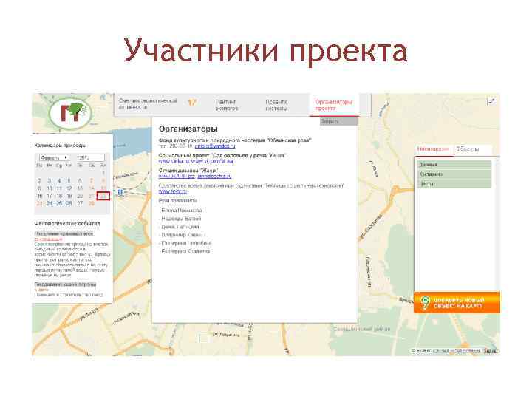
Task: Open the pochta.ru email link
Action: tap(214, 177)
